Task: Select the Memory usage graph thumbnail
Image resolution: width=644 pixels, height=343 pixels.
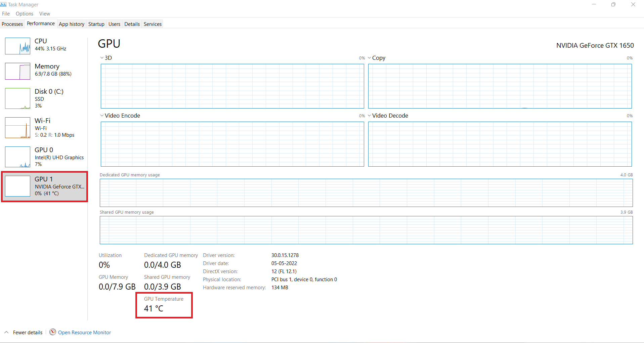Action: [x=18, y=71]
